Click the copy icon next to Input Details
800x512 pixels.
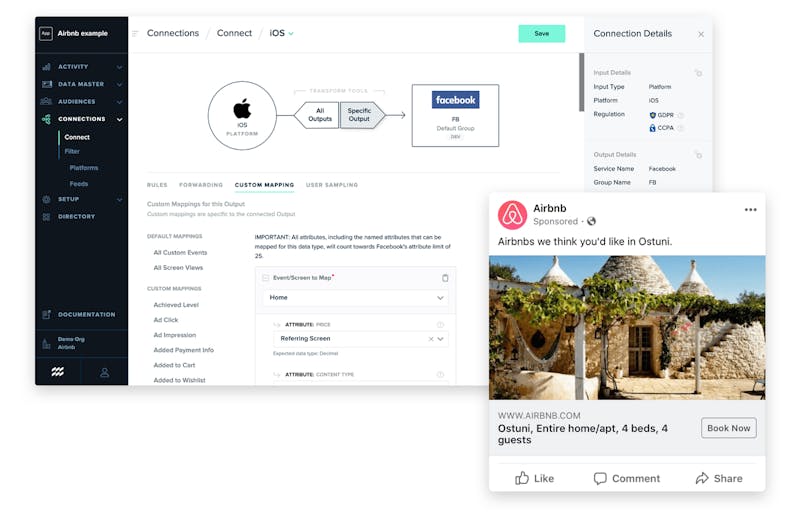tap(698, 73)
